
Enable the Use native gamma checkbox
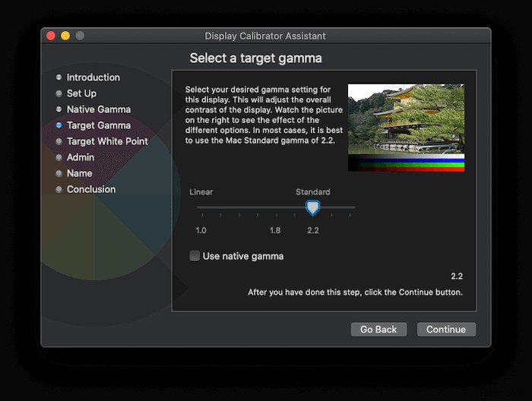click(x=195, y=256)
